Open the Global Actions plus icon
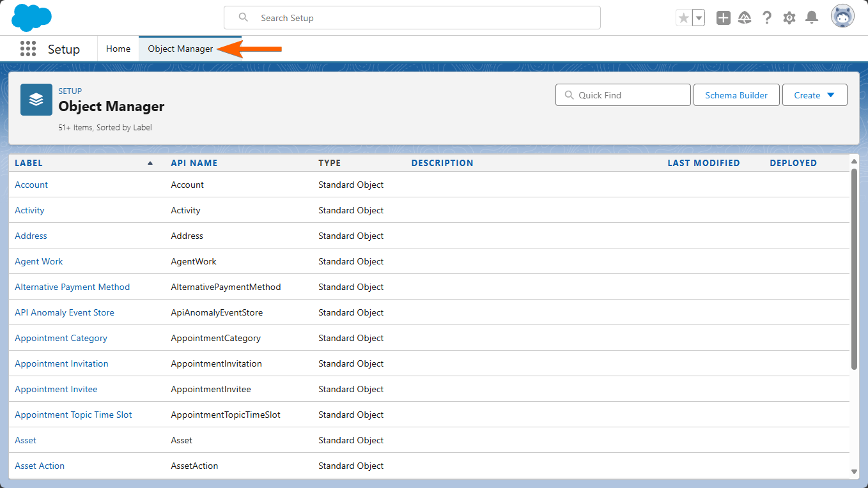Viewport: 868px width, 488px height. [x=723, y=18]
